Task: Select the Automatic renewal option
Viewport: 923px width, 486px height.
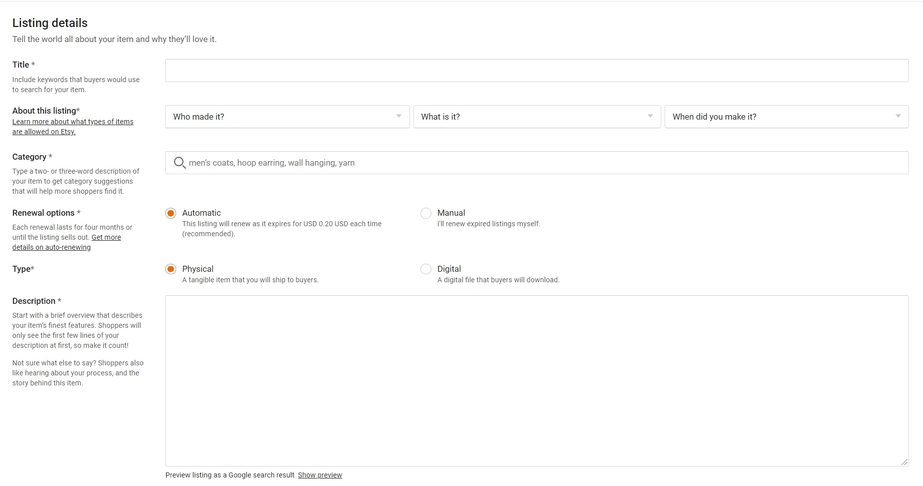Action: tap(171, 213)
